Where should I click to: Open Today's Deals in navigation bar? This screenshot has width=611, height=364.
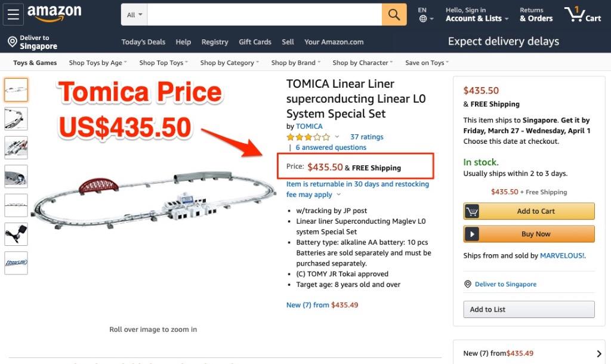(143, 42)
